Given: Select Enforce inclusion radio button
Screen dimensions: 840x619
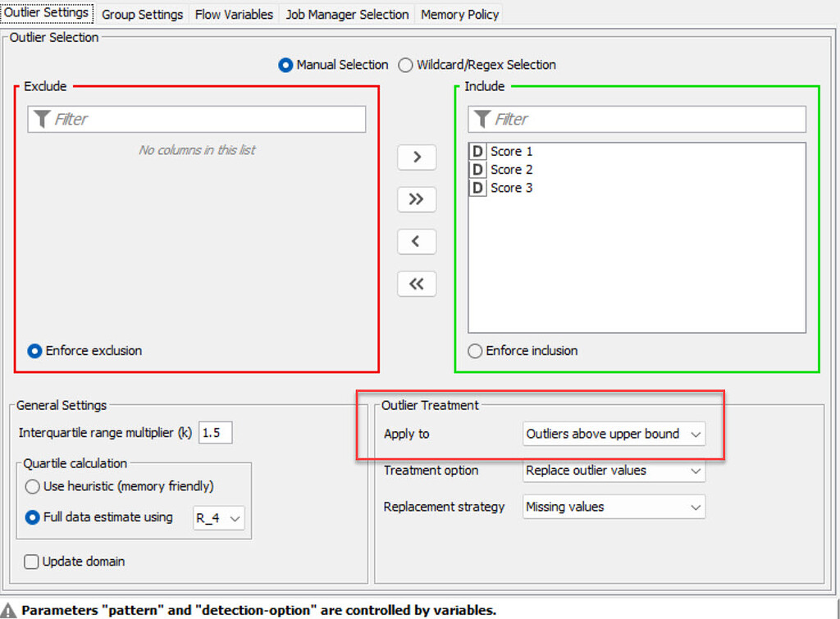Looking at the screenshot, I should coord(523,351).
